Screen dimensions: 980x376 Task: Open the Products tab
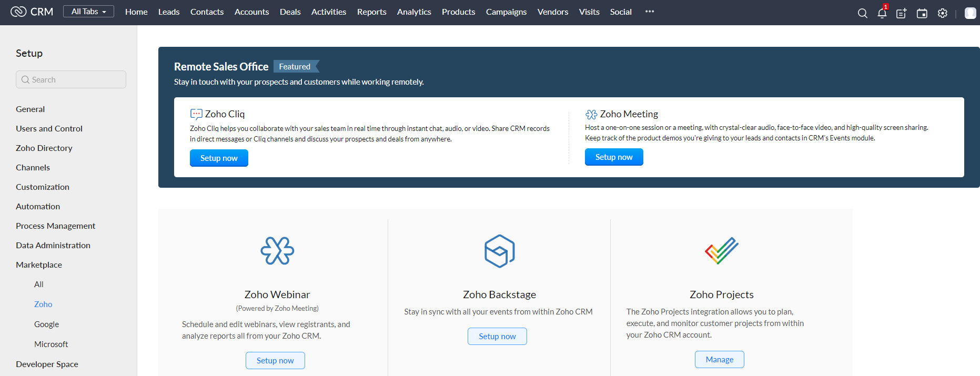pos(458,12)
